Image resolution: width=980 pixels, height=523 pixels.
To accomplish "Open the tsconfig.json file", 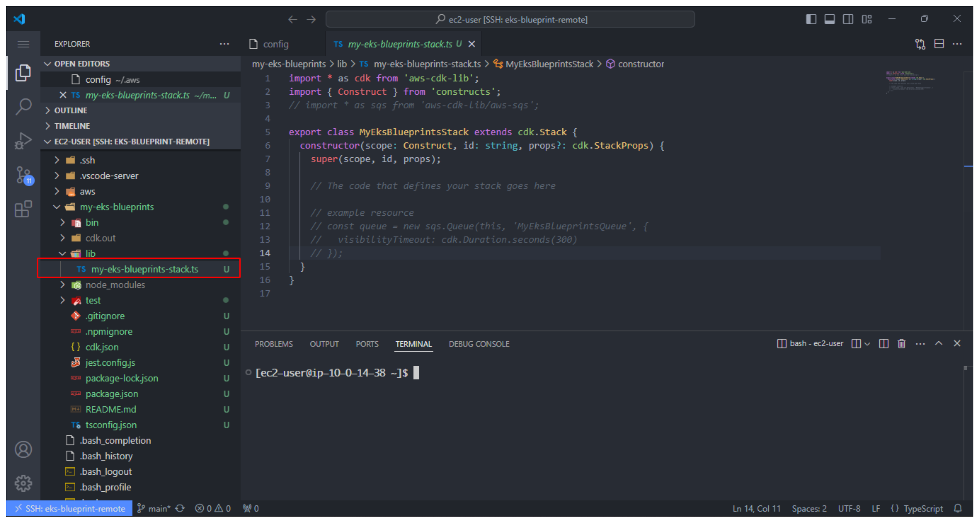I will (140, 425).
